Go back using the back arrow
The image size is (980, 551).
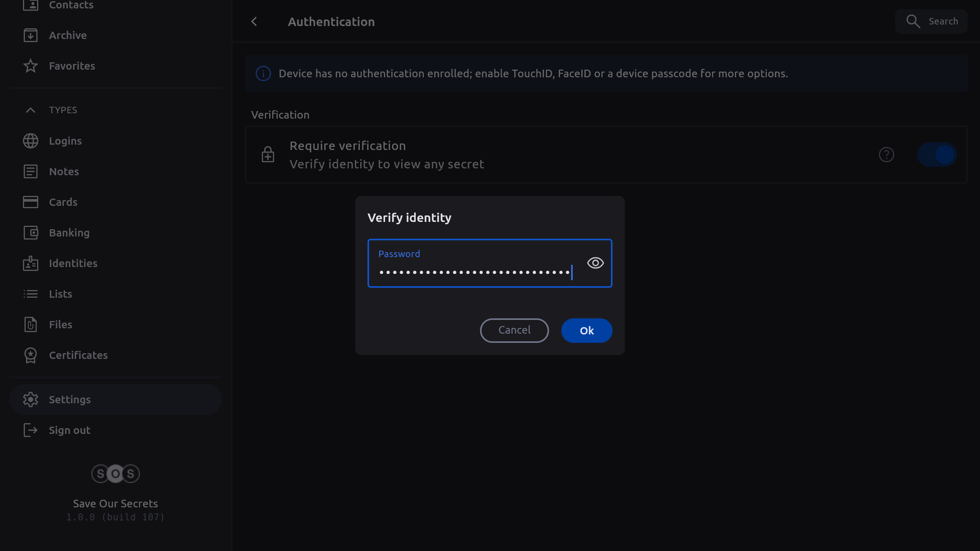pyautogui.click(x=254, y=22)
